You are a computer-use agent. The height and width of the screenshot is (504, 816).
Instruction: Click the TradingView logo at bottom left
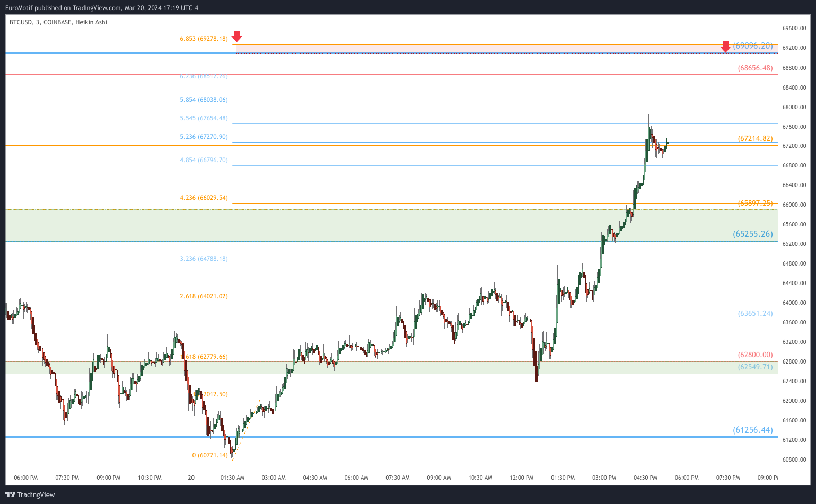click(x=30, y=494)
